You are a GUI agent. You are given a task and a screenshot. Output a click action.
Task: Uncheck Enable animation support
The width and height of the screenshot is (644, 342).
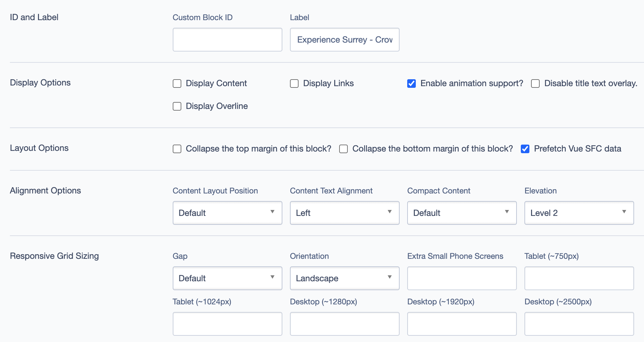tap(411, 84)
